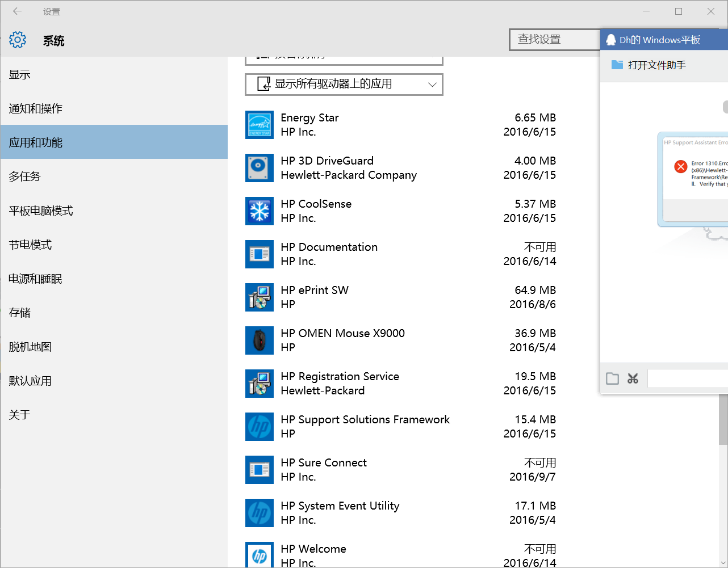728x568 pixels.
Task: Click the Hewlett-Packard Company publisher text
Action: tap(349, 175)
